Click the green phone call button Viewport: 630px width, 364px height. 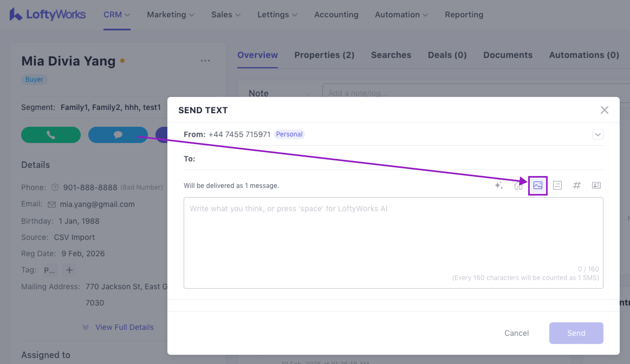pos(51,135)
